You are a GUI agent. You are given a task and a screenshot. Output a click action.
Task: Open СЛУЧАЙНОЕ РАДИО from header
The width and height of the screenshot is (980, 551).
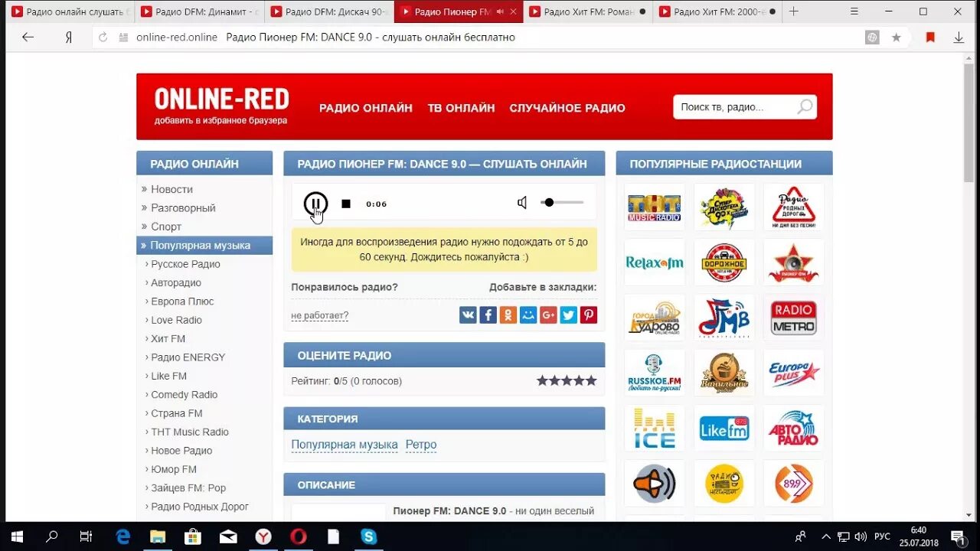point(567,108)
